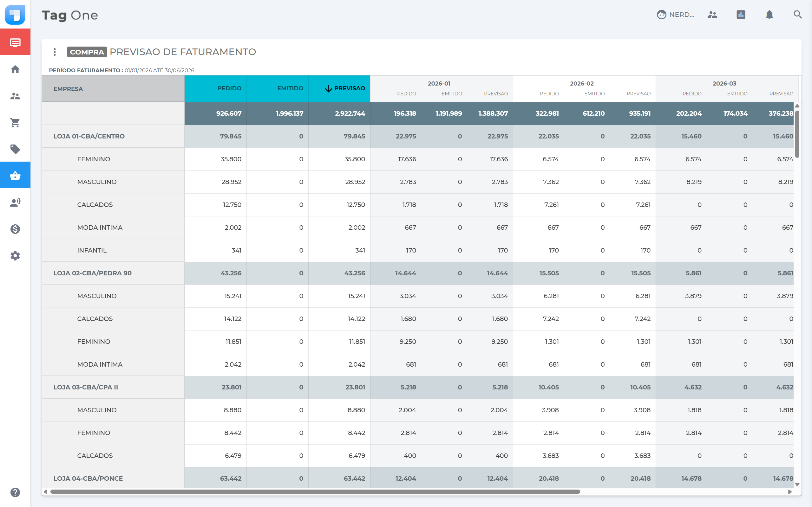812x507 pixels.
Task: Open the price tag sidebar icon
Action: pos(15,149)
